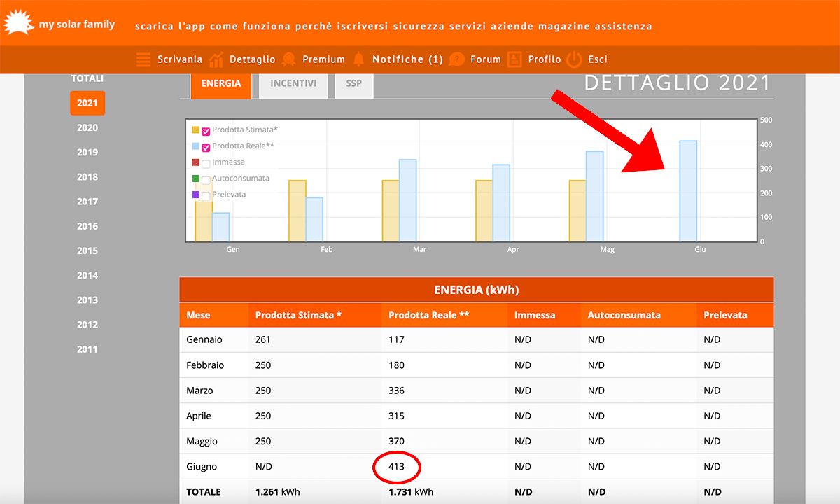Open TOTALI in the sidebar
This screenshot has height=504, width=840.
(87, 78)
